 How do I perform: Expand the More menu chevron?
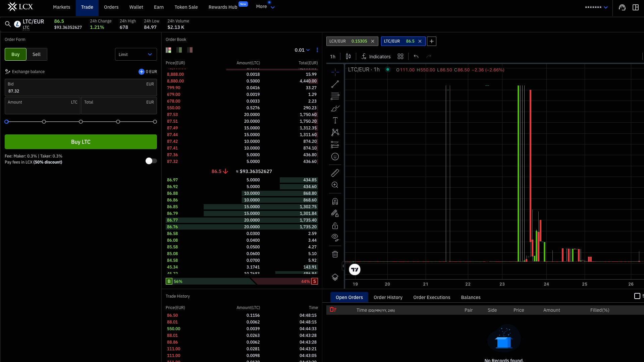click(273, 7)
